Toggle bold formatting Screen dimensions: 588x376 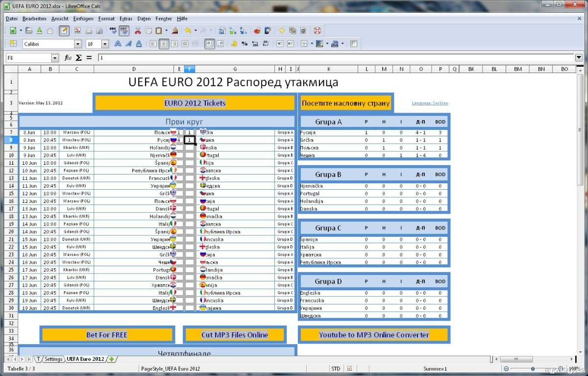pos(118,44)
